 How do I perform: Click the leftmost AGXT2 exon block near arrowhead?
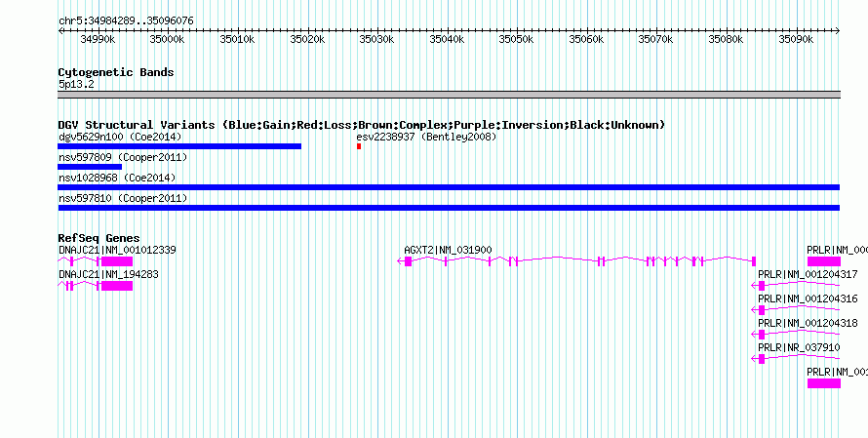[408, 261]
